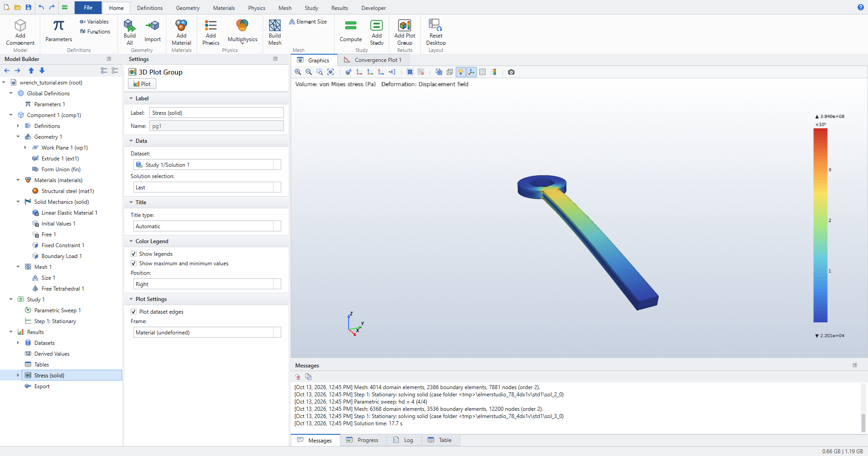This screenshot has width=868, height=456.
Task: Click the wireframe rendering icon
Action: pos(450,72)
